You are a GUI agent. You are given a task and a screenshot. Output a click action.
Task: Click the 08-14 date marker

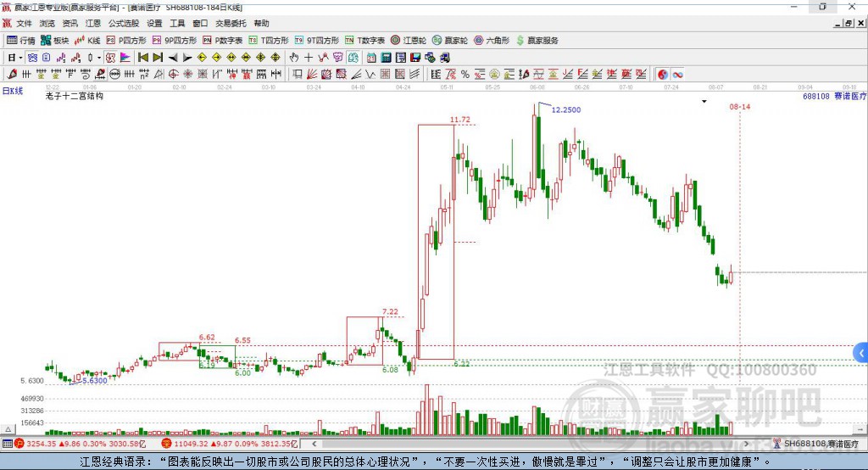click(739, 106)
